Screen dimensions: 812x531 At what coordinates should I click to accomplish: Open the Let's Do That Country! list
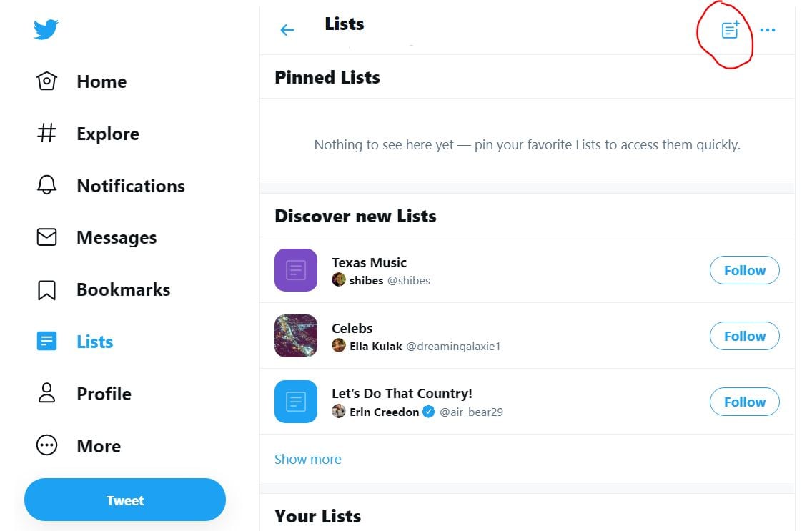point(402,393)
